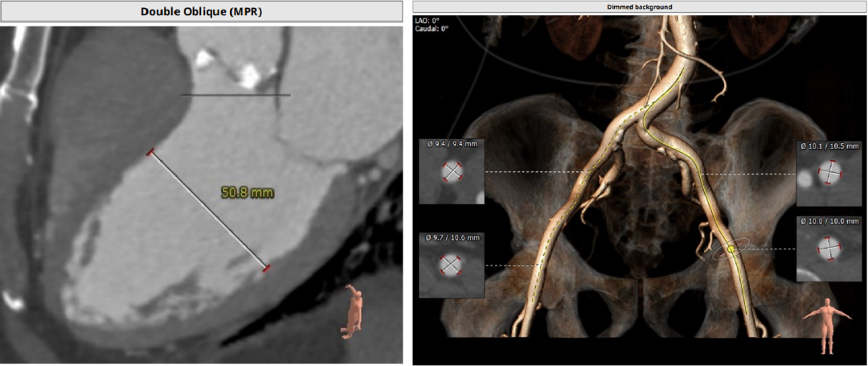Click the orientation figure in MPR view
This screenshot has height=366, width=868.
(353, 310)
